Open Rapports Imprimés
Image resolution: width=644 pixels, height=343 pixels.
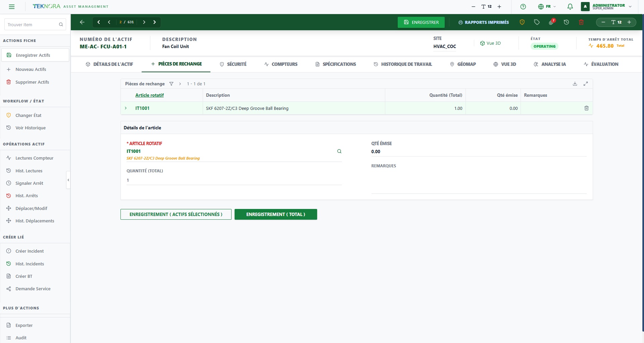click(484, 22)
